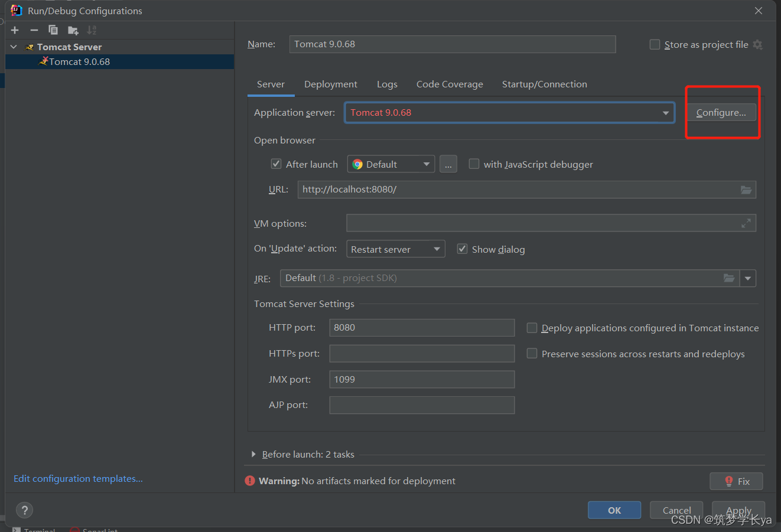
Task: Click the Name input field
Action: 453,44
